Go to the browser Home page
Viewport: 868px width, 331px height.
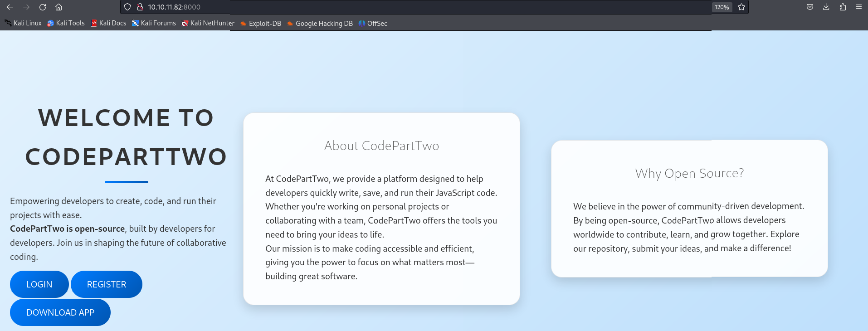(59, 7)
